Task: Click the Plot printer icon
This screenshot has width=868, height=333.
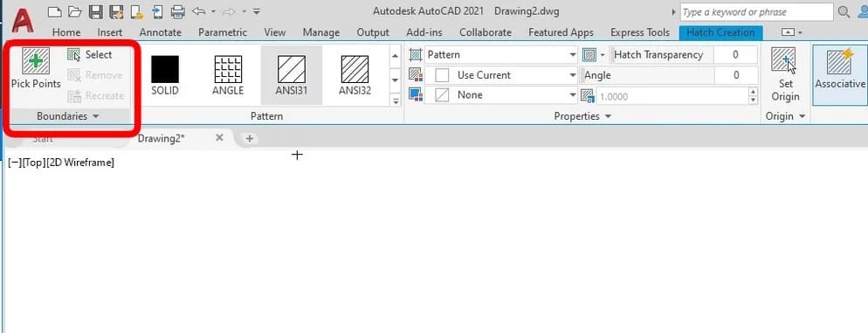Action: click(177, 11)
